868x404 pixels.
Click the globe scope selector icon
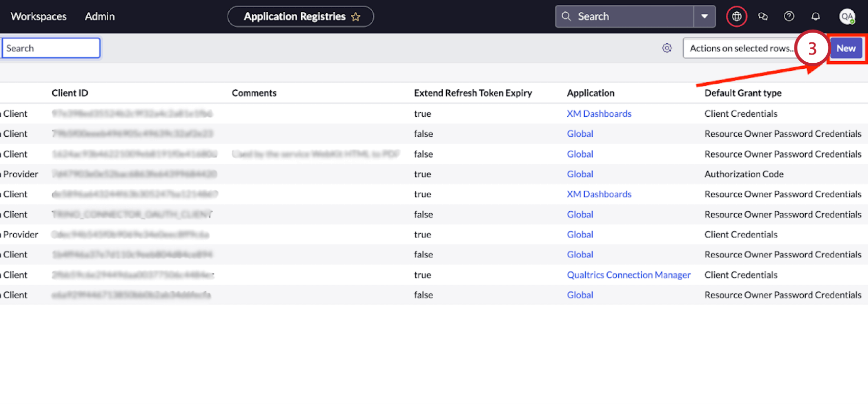736,17
